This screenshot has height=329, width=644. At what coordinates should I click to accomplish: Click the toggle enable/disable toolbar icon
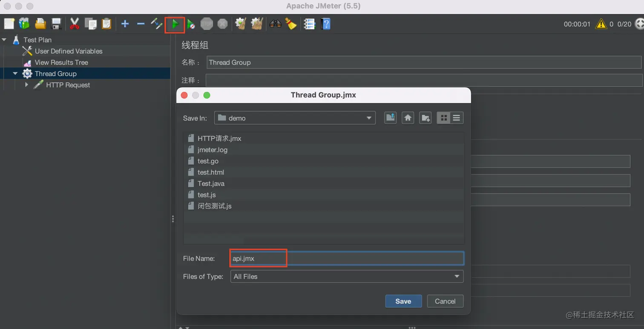click(x=157, y=24)
